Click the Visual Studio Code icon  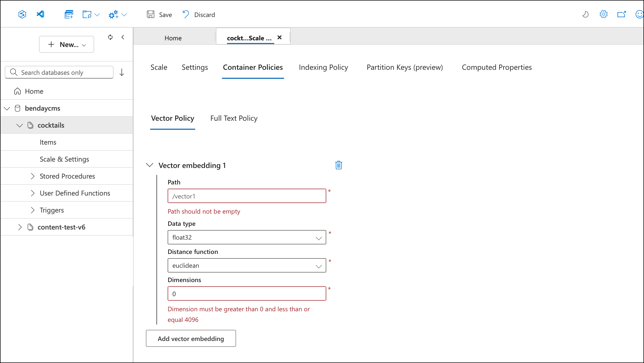tap(40, 14)
